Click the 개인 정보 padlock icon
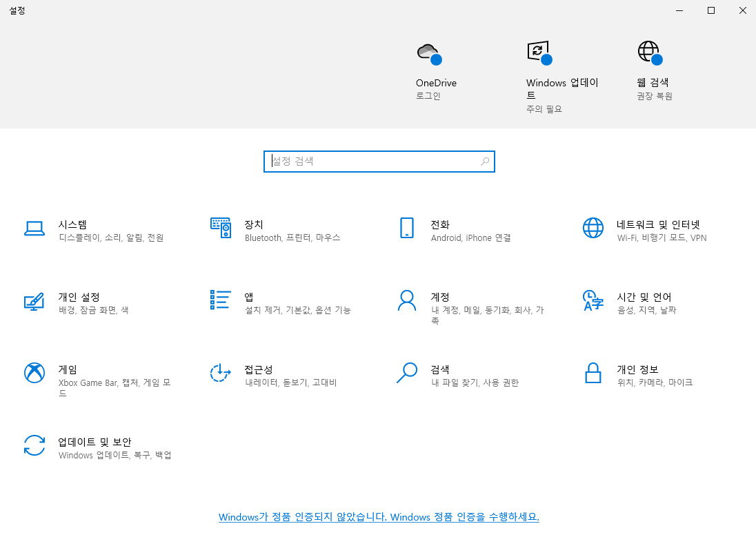Screen dimensions: 756x553 pos(593,373)
